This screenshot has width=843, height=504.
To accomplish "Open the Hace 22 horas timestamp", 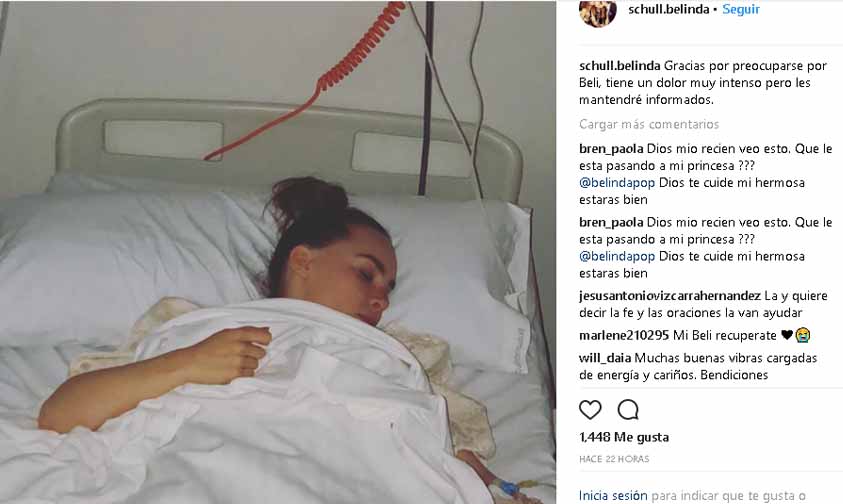I will click(614, 459).
